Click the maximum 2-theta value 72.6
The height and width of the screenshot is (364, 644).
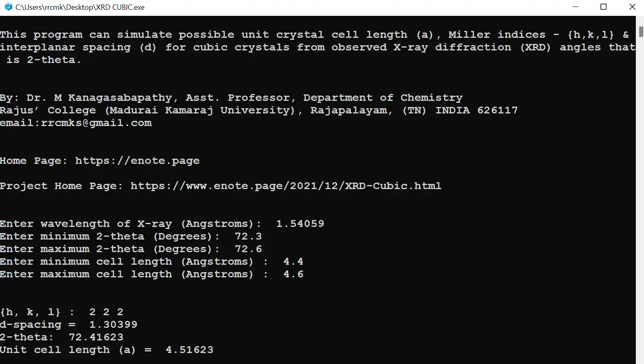248,249
